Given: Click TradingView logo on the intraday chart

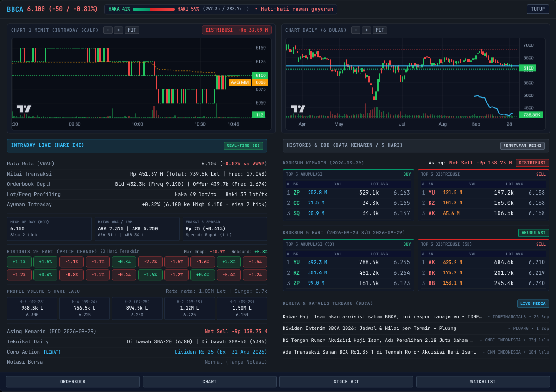Looking at the screenshot, I should tap(24, 109).
